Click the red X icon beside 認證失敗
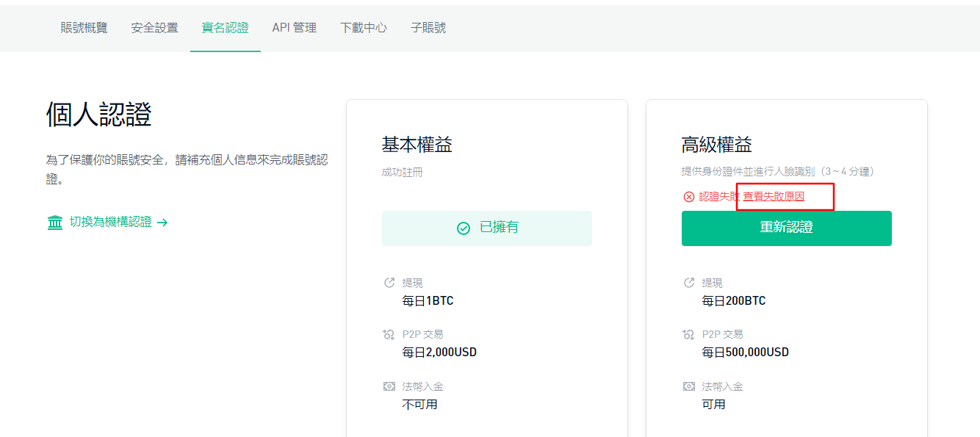This screenshot has height=437, width=980. point(689,197)
